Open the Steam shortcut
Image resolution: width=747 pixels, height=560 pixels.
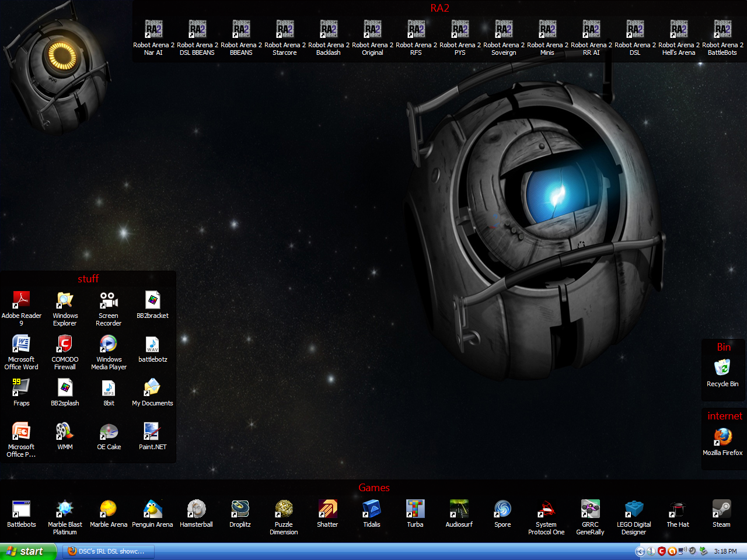pos(721,513)
